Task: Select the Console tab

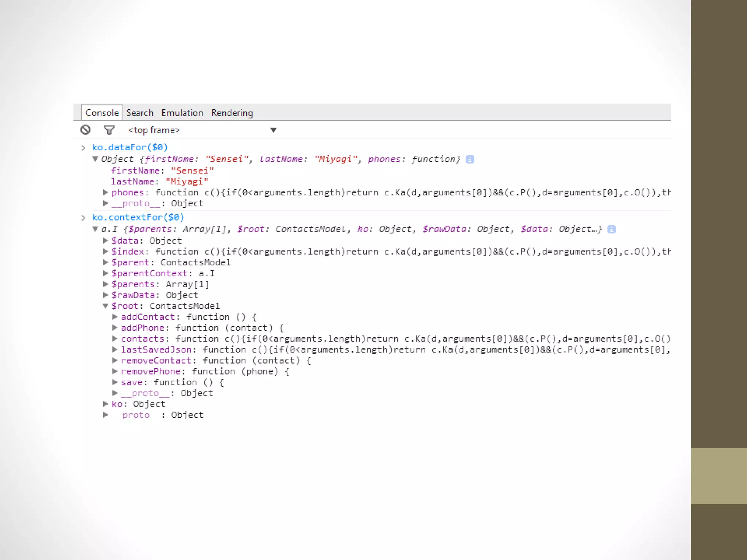Action: (102, 113)
